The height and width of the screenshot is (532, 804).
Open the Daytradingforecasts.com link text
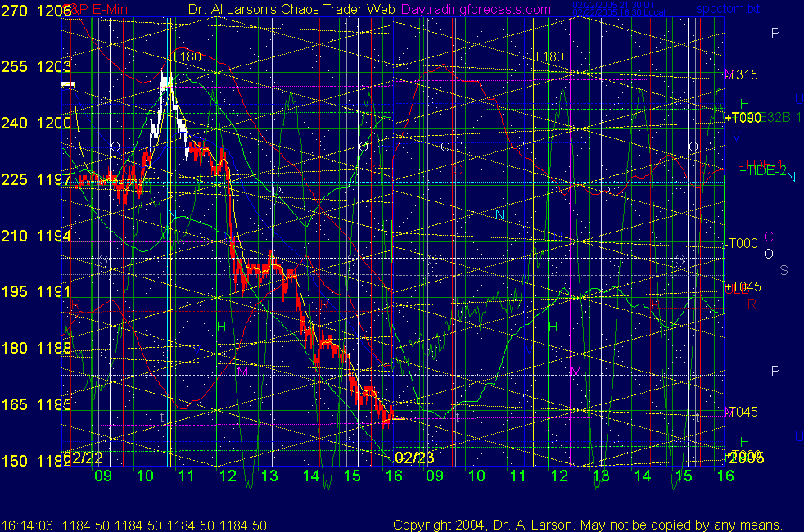point(476,9)
